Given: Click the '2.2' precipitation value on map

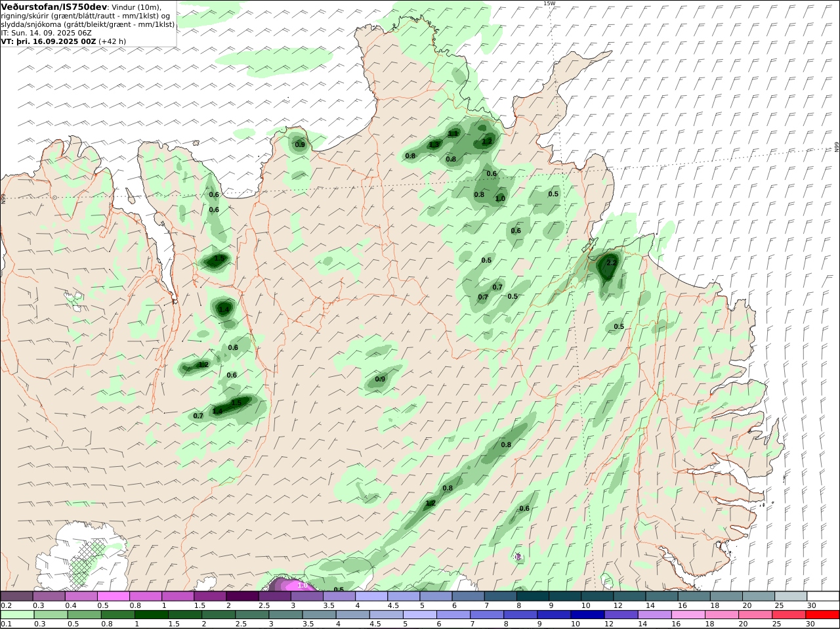Looking at the screenshot, I should (x=611, y=263).
